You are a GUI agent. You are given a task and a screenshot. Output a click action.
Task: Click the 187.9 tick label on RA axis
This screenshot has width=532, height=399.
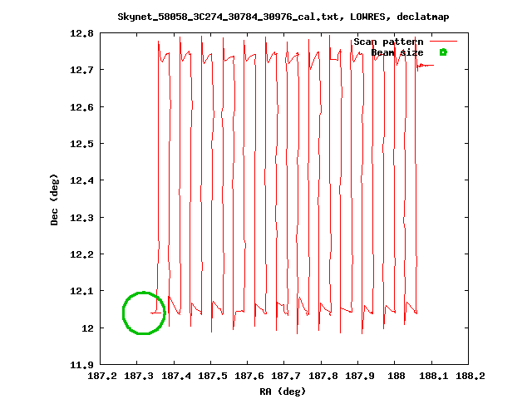360,376
